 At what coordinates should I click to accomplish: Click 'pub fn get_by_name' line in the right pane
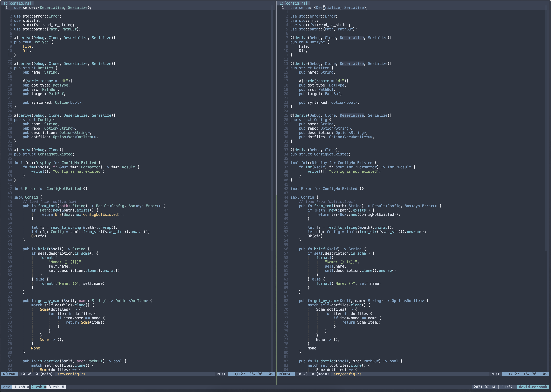tap(364, 301)
